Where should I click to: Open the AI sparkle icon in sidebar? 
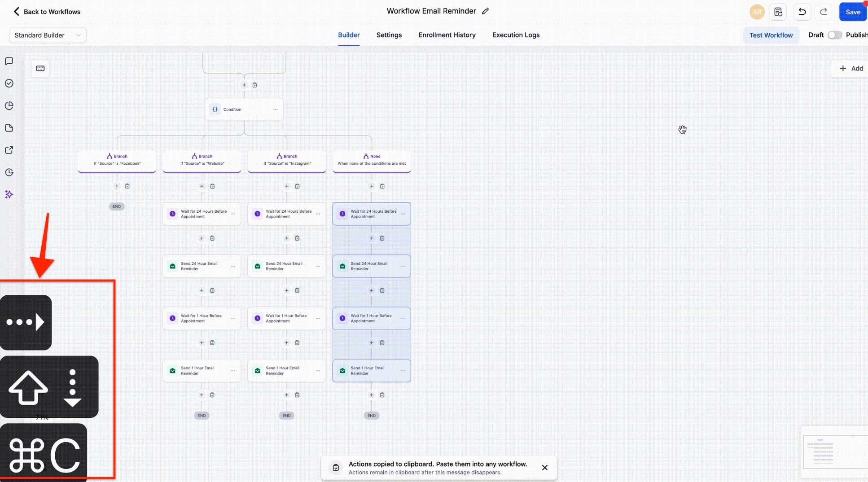9,194
